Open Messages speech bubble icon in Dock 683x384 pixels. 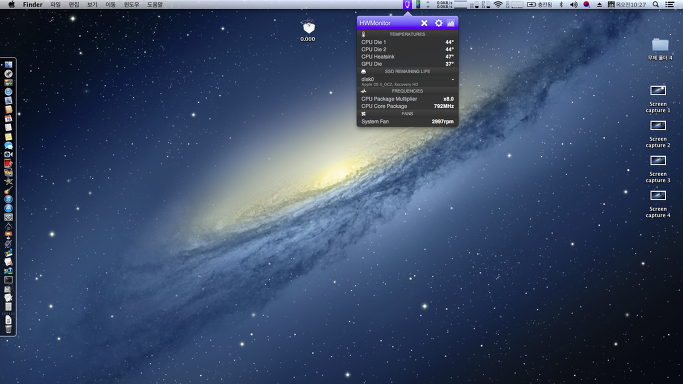pos(8,145)
